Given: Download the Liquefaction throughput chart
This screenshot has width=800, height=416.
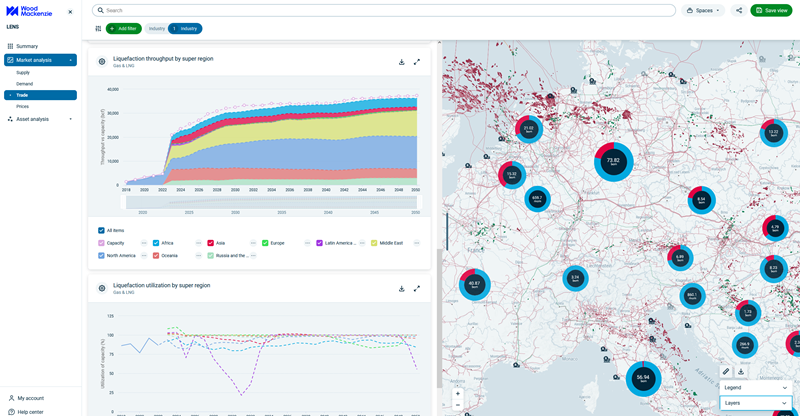Looking at the screenshot, I should 402,62.
